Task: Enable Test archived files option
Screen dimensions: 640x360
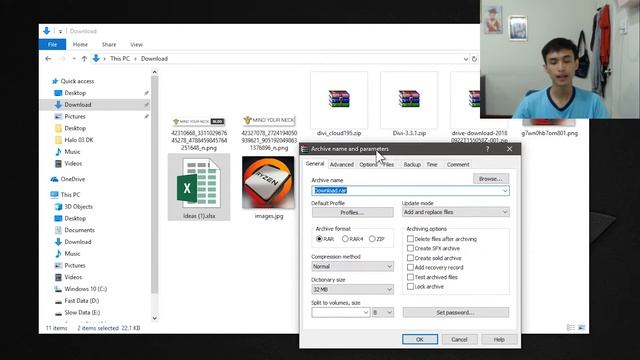Action: [x=410, y=277]
